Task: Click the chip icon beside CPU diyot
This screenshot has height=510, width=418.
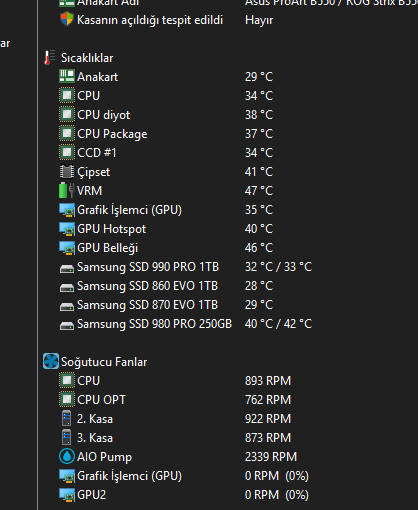Action: (67, 115)
